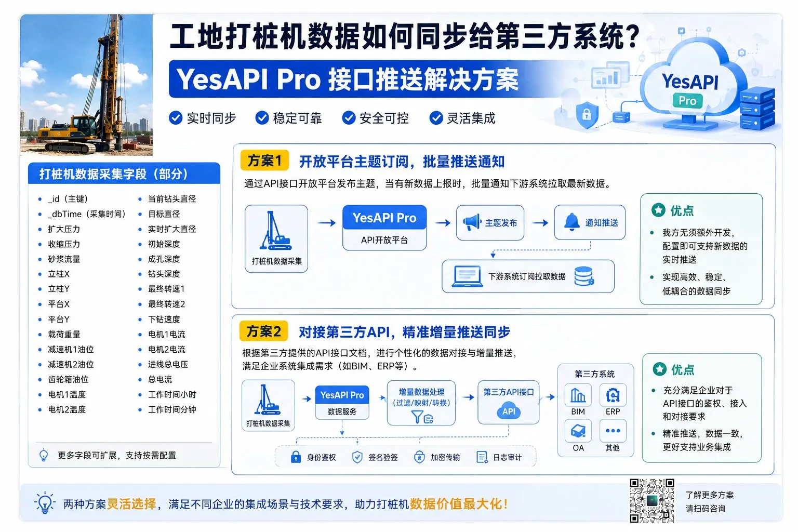Click the 灵活选择 highlighted text
Image resolution: width=798 pixels, height=532 pixels.
pos(131,504)
